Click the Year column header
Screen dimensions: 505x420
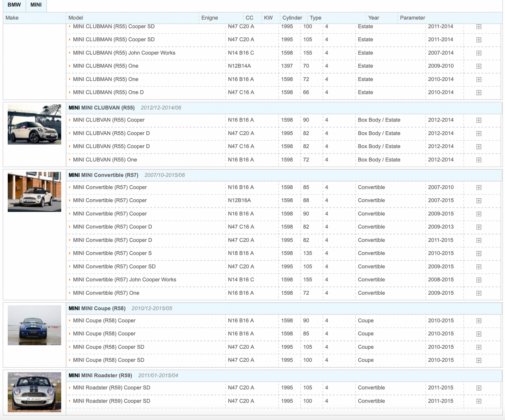pyautogui.click(x=374, y=18)
